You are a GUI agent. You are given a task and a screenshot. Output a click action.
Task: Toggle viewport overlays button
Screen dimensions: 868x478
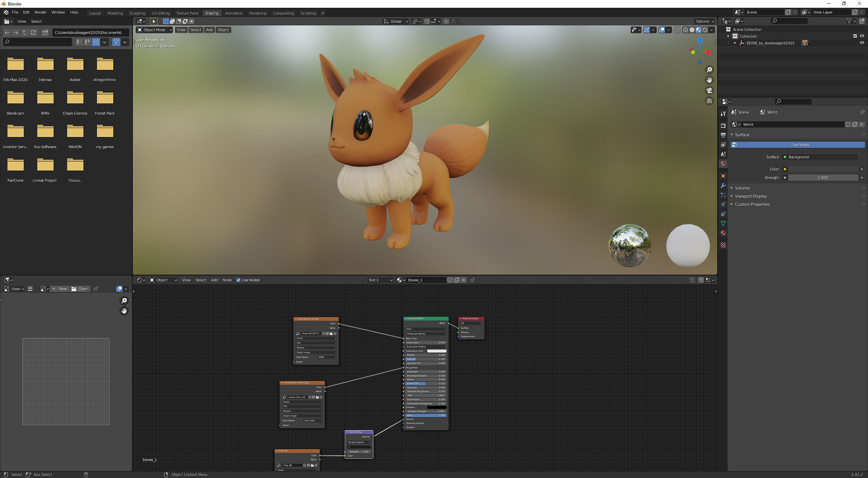662,30
